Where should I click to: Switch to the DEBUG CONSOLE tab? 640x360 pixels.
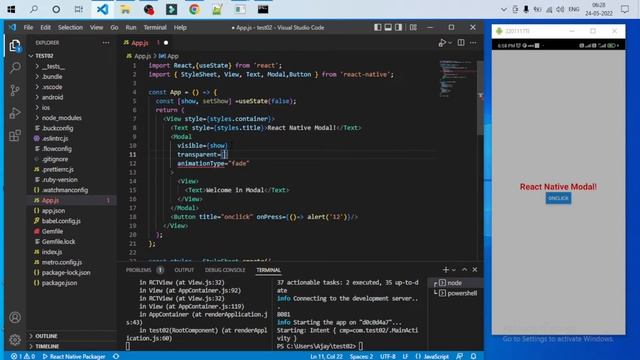[225, 270]
